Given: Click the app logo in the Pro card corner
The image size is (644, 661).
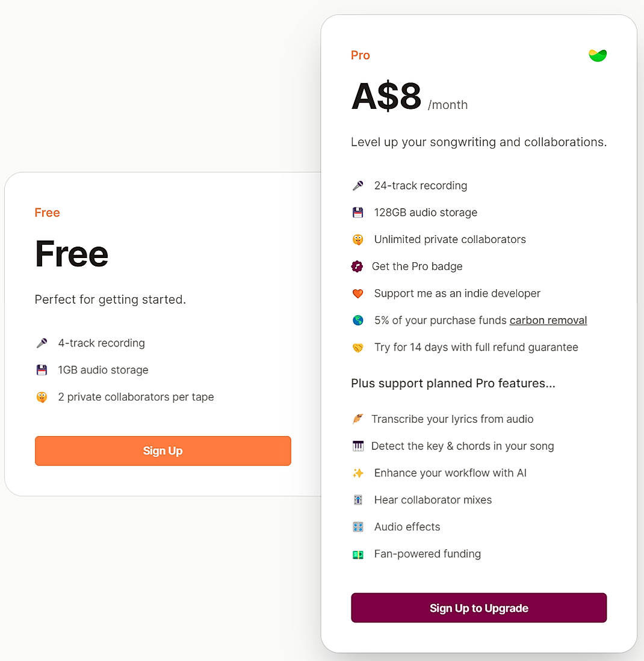Looking at the screenshot, I should (x=598, y=55).
